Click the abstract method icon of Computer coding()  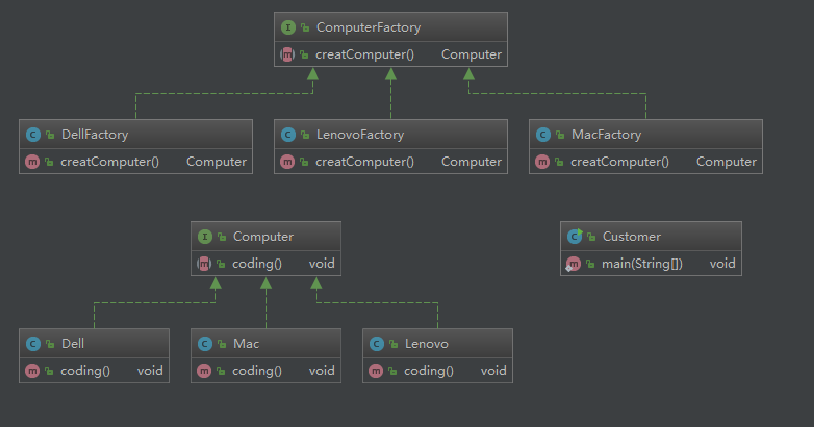(205, 264)
